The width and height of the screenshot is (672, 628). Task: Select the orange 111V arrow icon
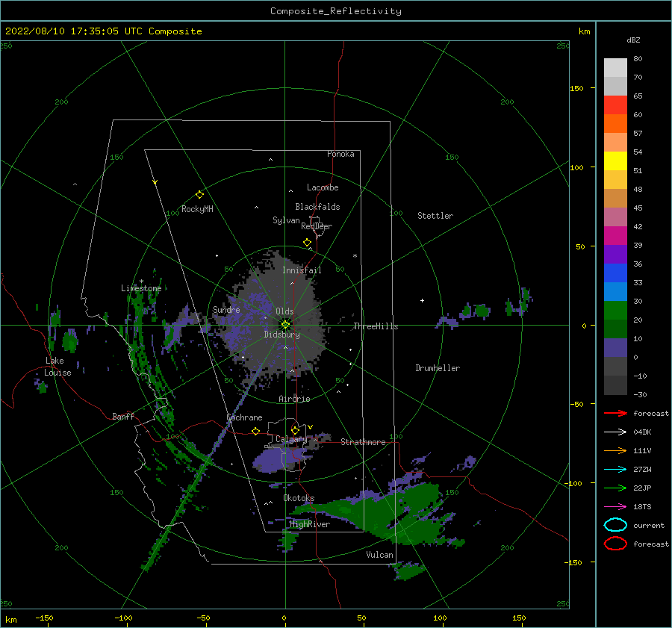pyautogui.click(x=615, y=450)
